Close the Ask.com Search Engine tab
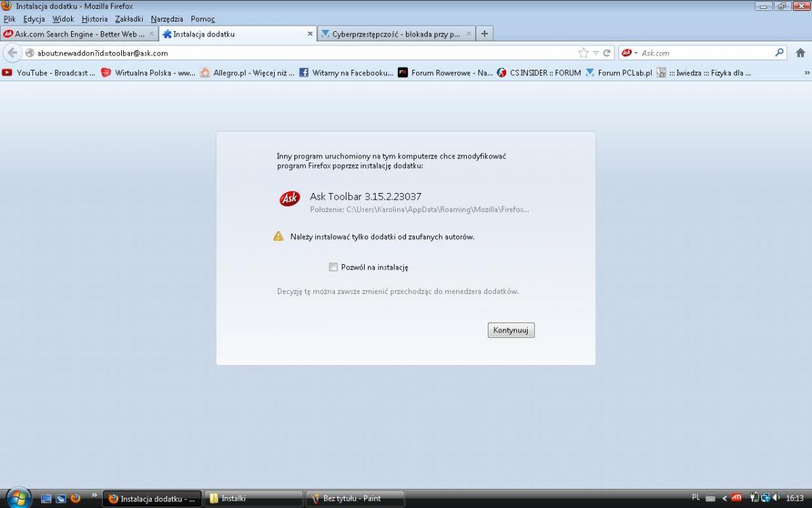The width and height of the screenshot is (812, 508). pos(152,34)
